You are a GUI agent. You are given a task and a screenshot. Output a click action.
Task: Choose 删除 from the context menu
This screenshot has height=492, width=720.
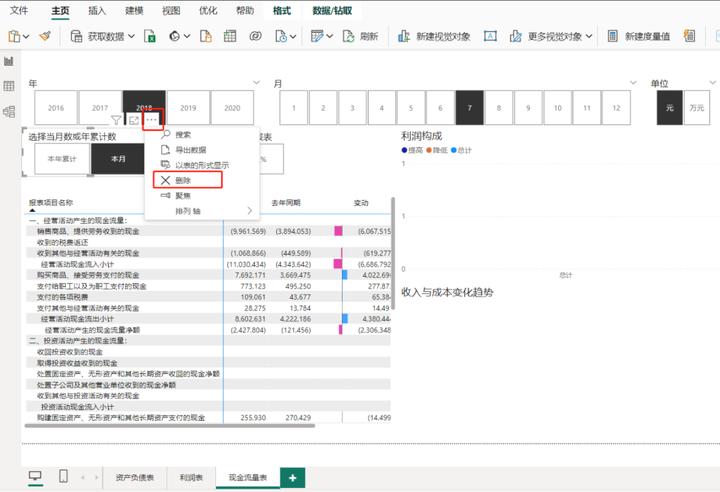pos(202,180)
